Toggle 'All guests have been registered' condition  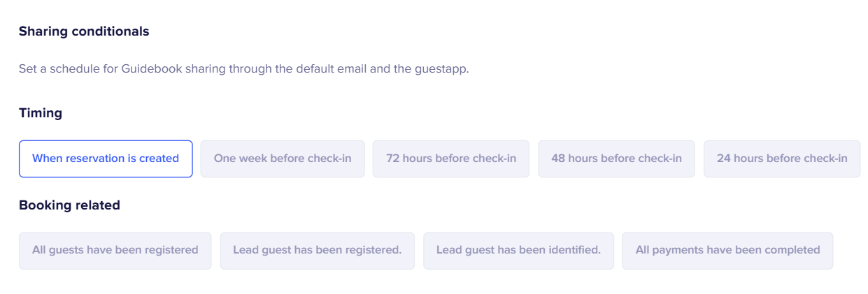[x=115, y=250]
